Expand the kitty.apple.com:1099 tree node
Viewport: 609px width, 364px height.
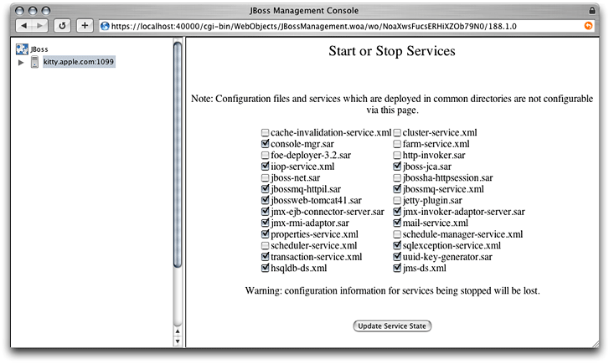click(21, 62)
